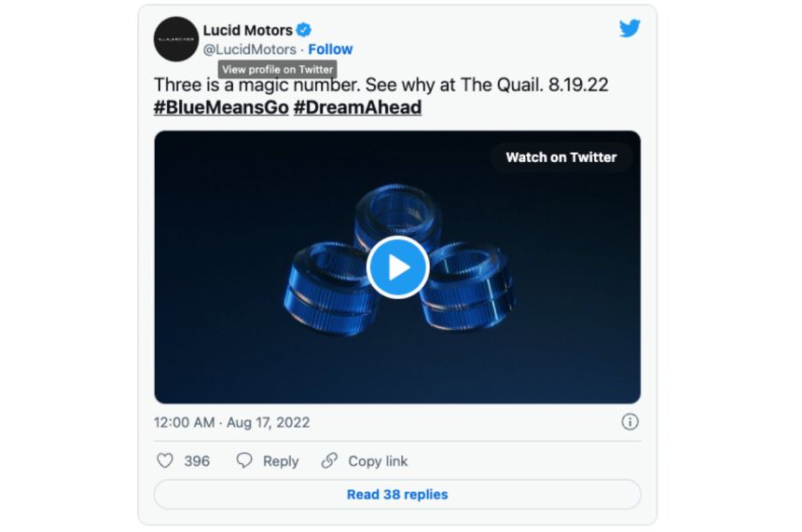Click the Lucid Motors profile avatar
The image size is (802, 532).
tap(176, 39)
